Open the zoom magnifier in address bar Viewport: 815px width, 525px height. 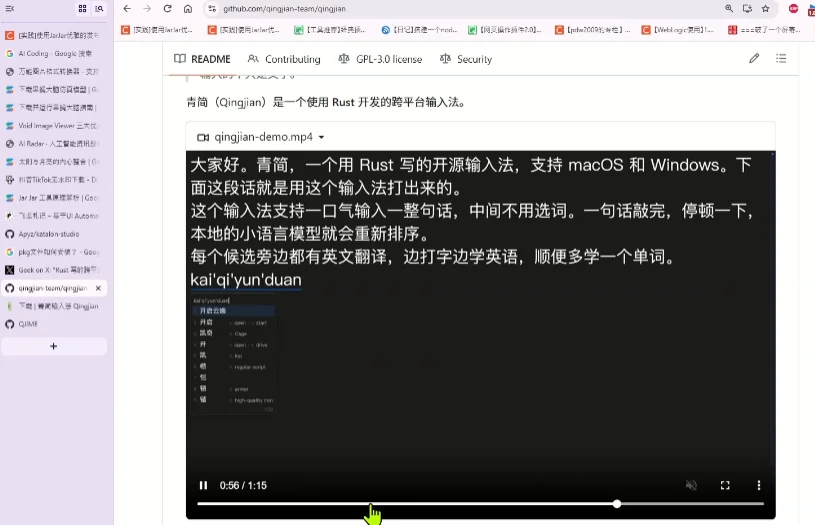729,8
